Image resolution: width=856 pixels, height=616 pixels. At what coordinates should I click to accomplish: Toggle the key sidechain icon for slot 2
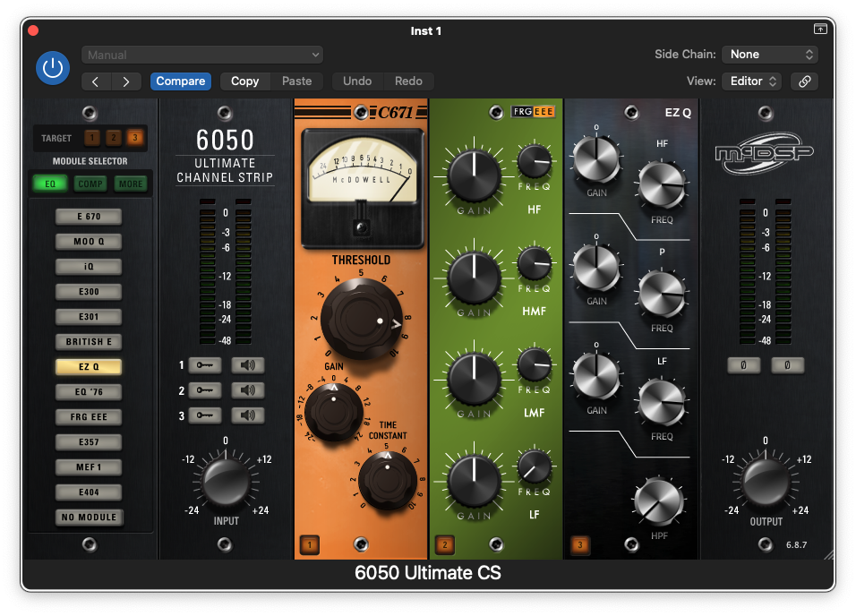click(x=205, y=390)
